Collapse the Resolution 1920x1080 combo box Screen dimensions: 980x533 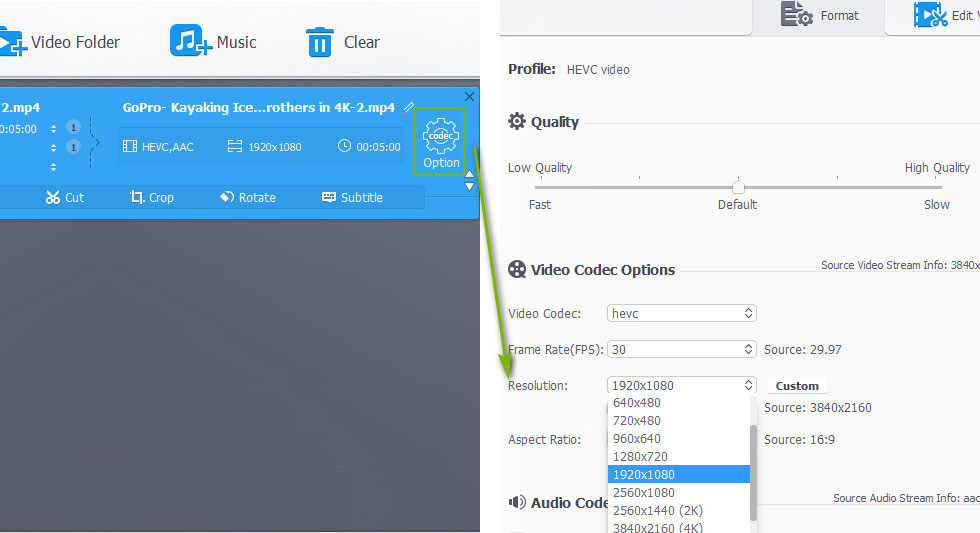coord(681,385)
